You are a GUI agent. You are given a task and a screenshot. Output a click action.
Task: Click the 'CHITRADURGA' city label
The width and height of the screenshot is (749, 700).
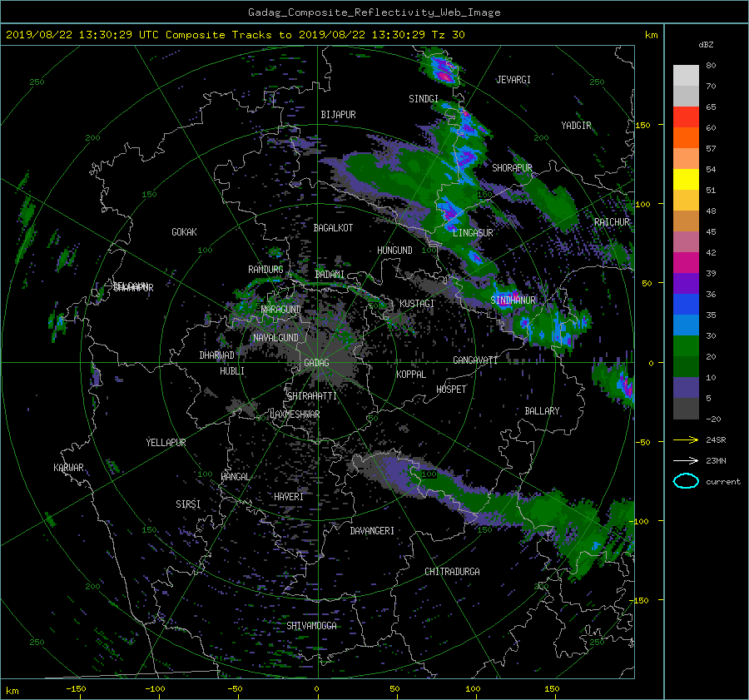click(x=452, y=572)
